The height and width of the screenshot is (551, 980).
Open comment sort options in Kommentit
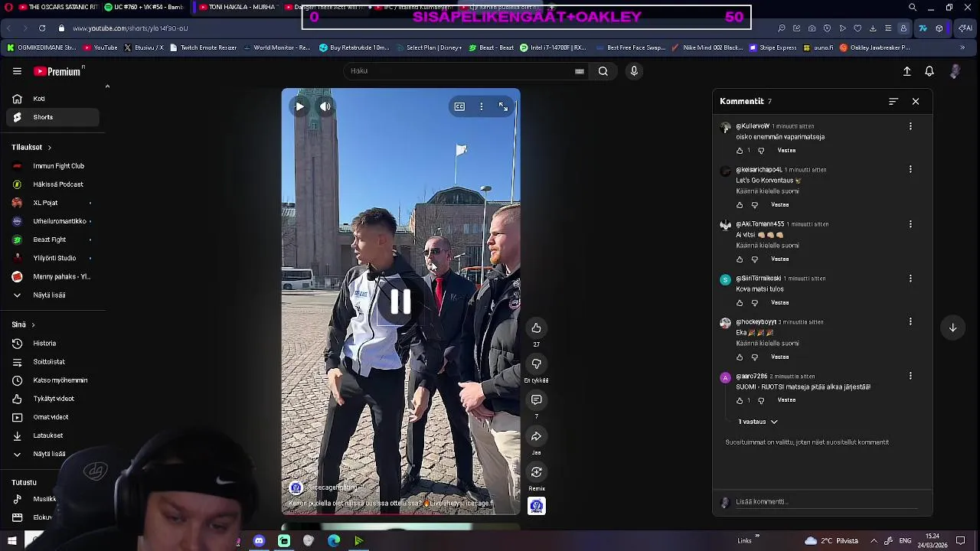[893, 101]
